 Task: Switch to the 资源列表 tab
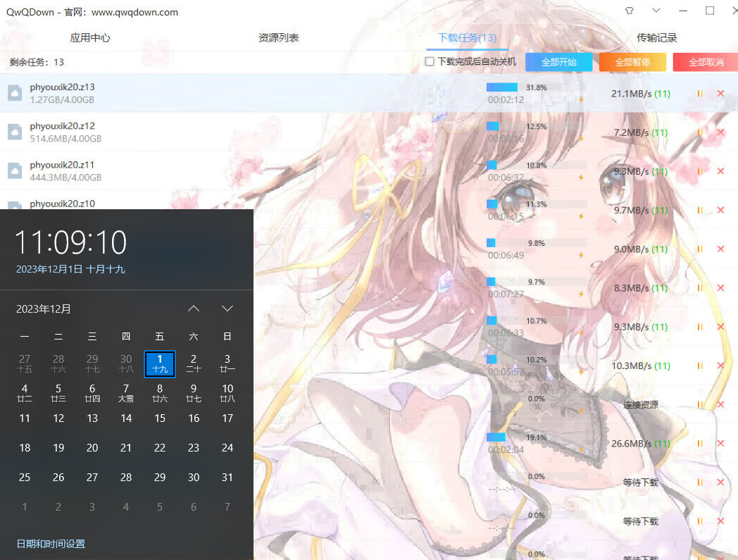pos(279,37)
